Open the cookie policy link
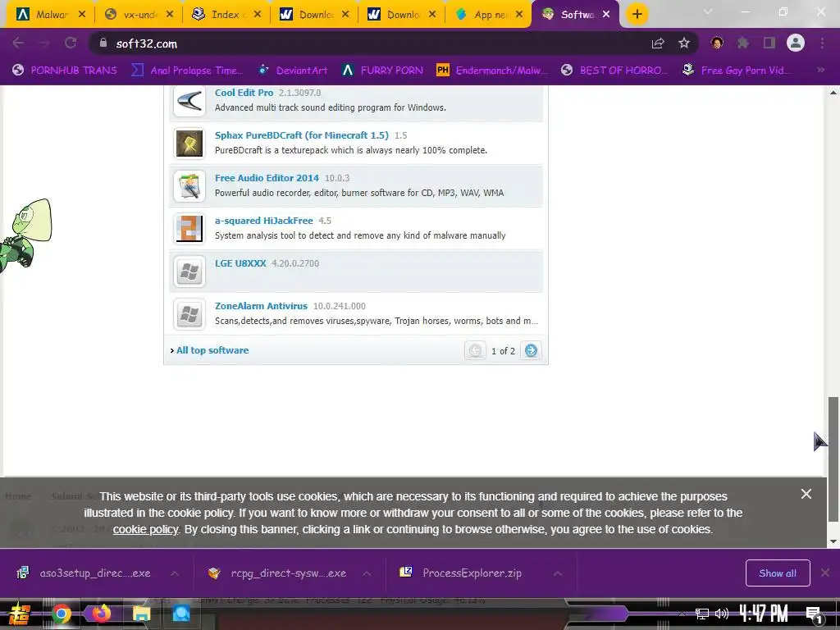Viewport: 840px width, 630px height. [145, 529]
